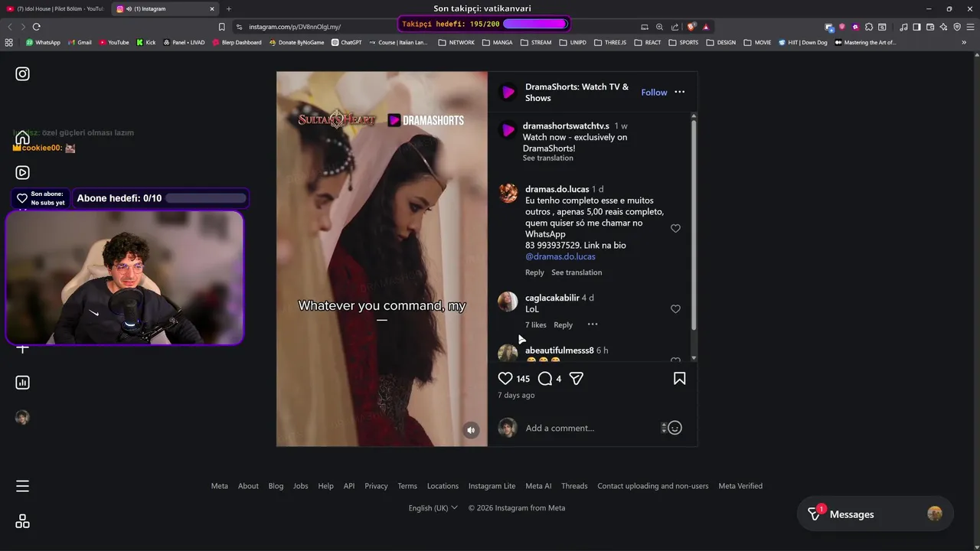Open the More hamburger menu in sidebar
980x551 pixels.
click(x=23, y=486)
